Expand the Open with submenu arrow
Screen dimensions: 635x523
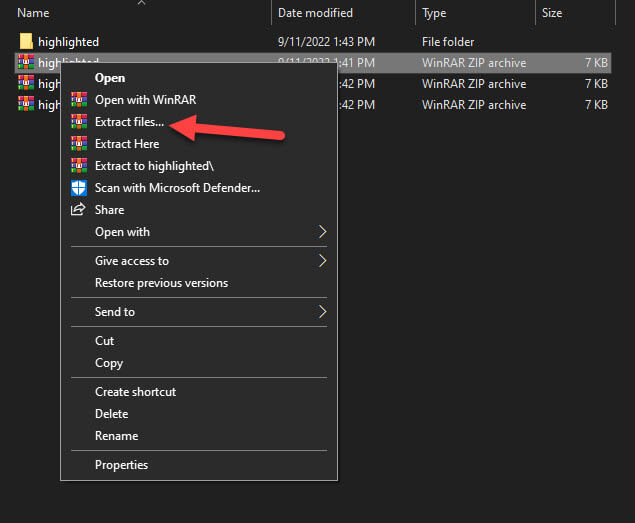click(x=322, y=232)
